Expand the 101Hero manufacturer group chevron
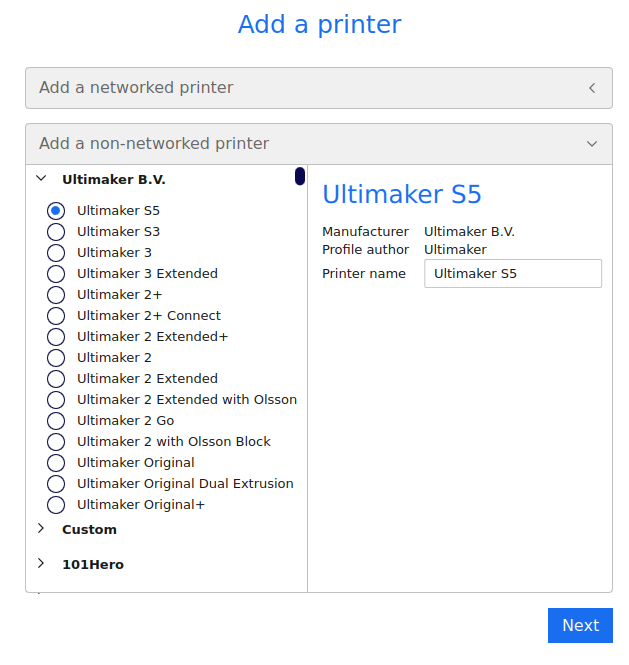Screen dimensions: 629x665 click(x=41, y=564)
